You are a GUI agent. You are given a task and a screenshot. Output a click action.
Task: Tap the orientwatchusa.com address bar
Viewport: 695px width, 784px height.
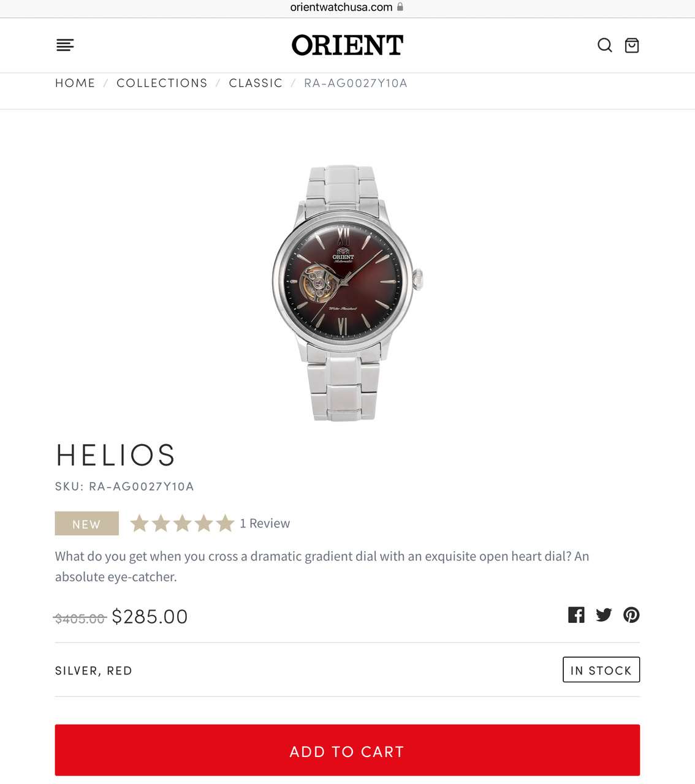click(x=347, y=7)
